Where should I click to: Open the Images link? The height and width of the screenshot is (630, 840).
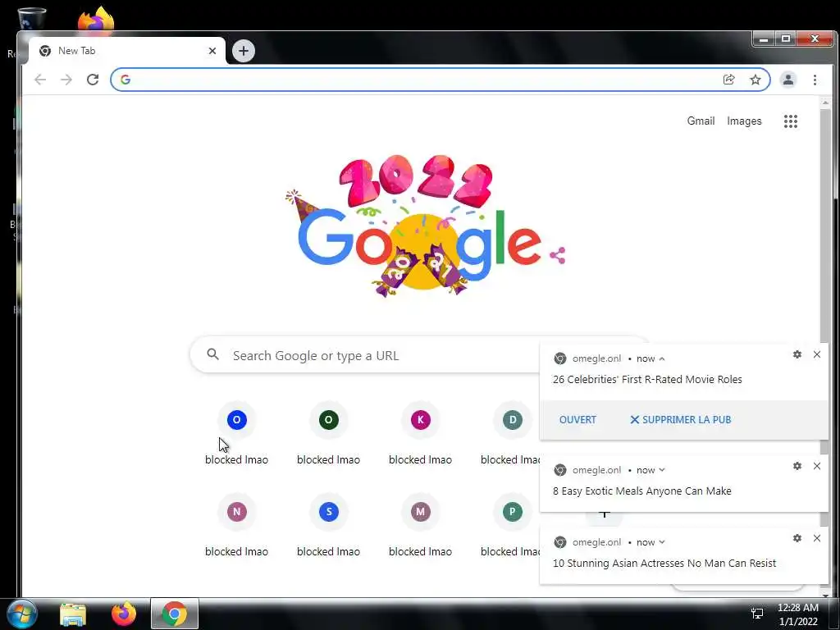pyautogui.click(x=744, y=121)
